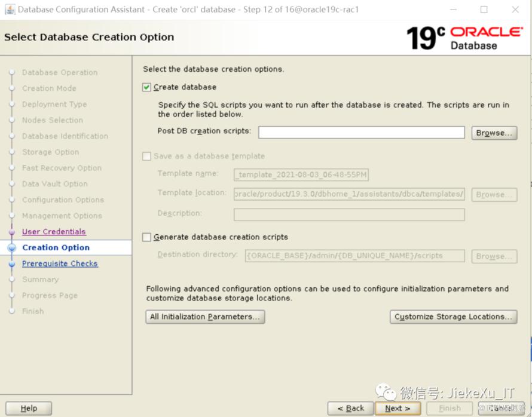The image size is (532, 417).
Task: Click 'Configuration Options' step text
Action: (x=63, y=200)
